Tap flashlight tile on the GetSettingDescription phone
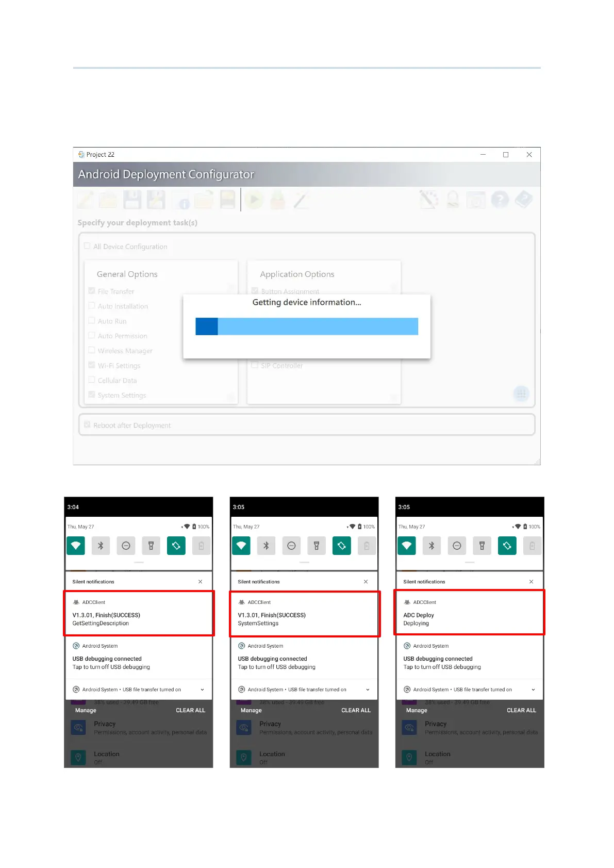614x868 pixels. [151, 546]
